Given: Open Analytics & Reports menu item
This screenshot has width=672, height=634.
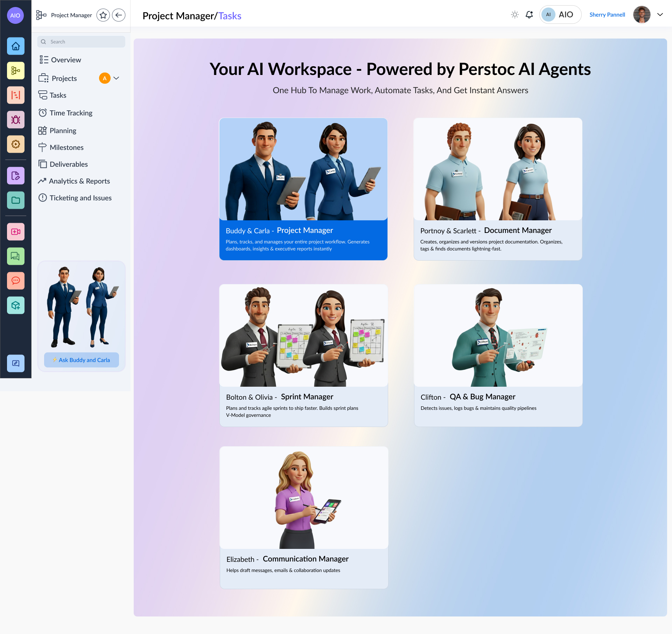Looking at the screenshot, I should click(79, 181).
